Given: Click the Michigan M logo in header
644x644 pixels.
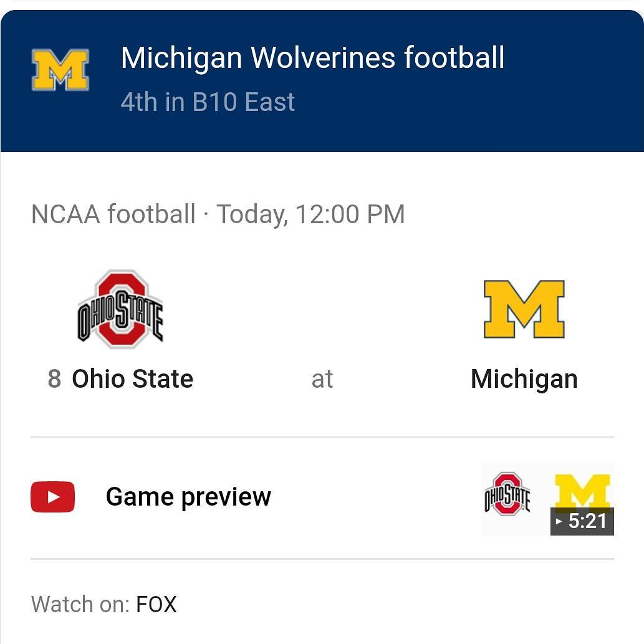Looking at the screenshot, I should coord(60,69).
